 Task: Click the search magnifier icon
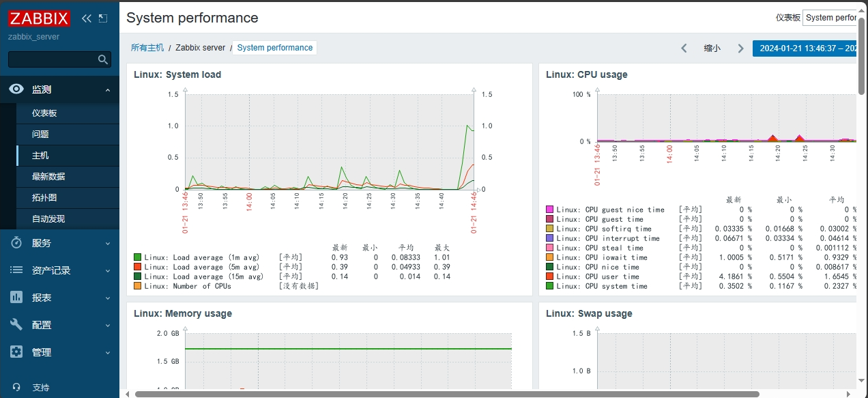(103, 60)
